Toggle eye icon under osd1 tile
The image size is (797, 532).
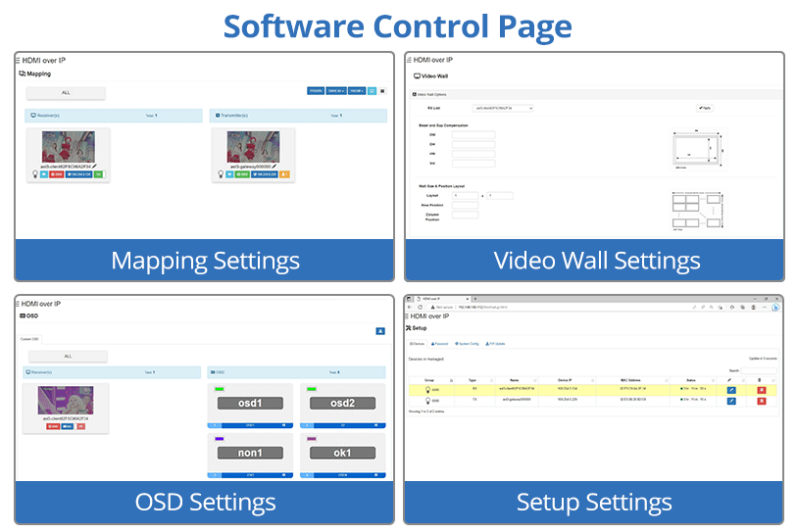(x=282, y=426)
